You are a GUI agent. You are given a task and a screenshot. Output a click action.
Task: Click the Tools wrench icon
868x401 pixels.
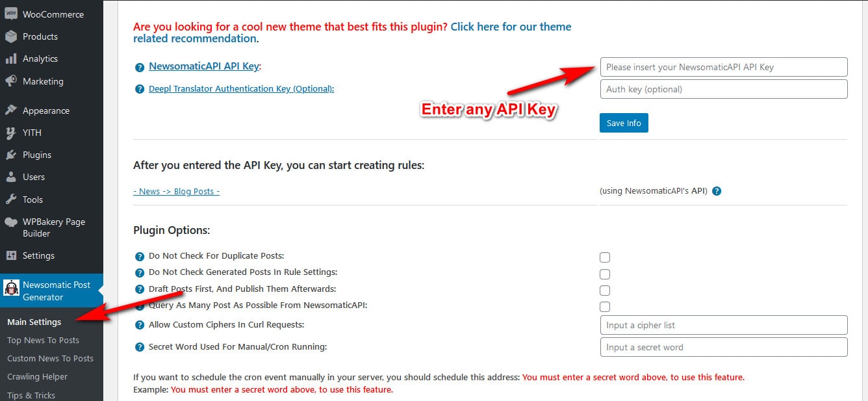point(11,200)
